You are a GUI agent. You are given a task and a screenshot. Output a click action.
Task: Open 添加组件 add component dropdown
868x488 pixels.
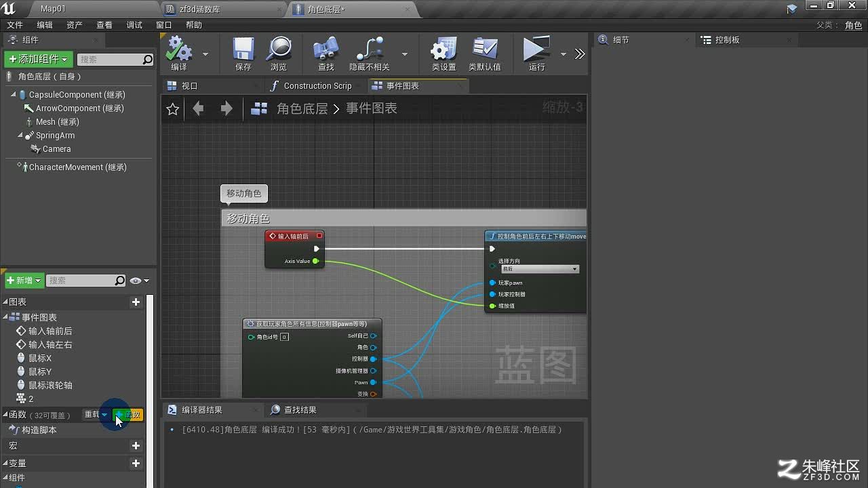(x=39, y=60)
